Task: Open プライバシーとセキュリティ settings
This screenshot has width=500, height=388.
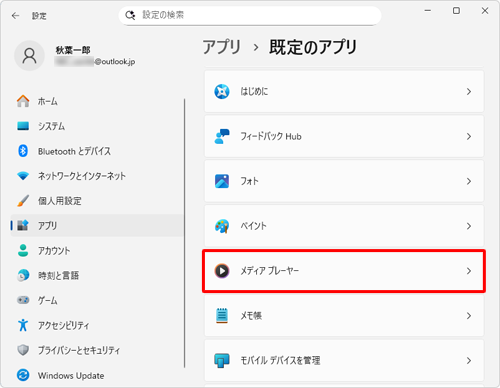Action: [97, 350]
